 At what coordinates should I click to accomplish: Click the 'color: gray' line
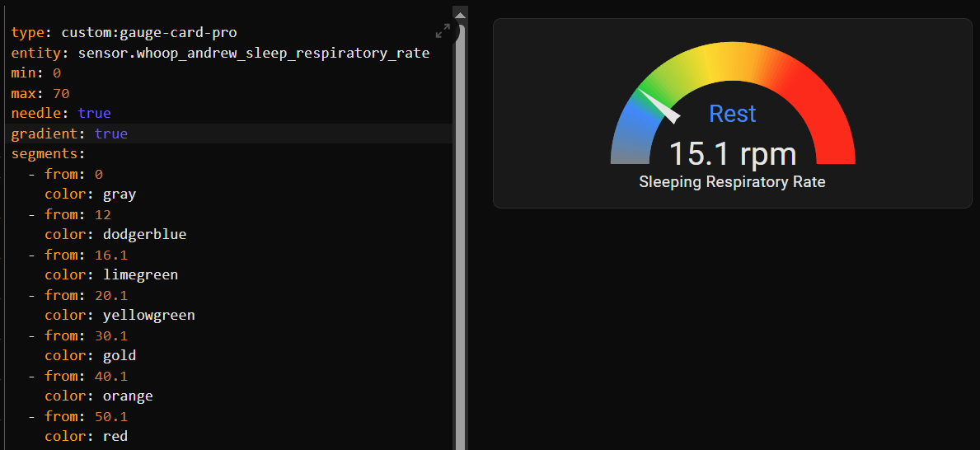(x=90, y=195)
